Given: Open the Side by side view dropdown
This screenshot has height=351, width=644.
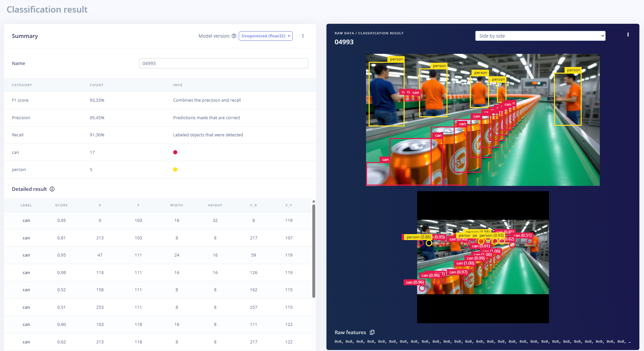Looking at the screenshot, I should [540, 36].
